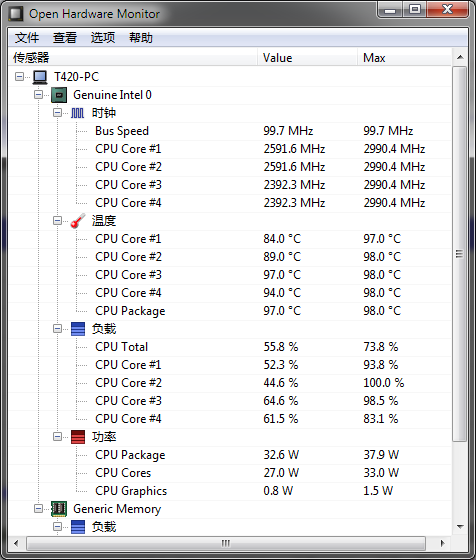The width and height of the screenshot is (476, 560).
Task: Click the clock waveform icon beside 时钟
Action: pos(77,113)
